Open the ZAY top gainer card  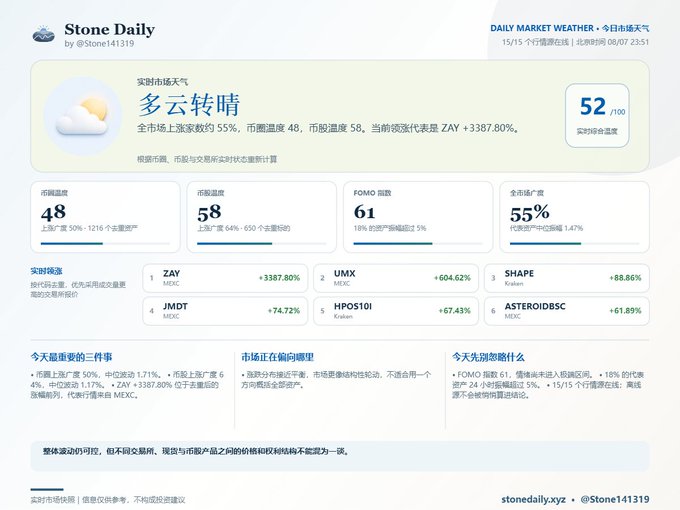tap(225, 278)
